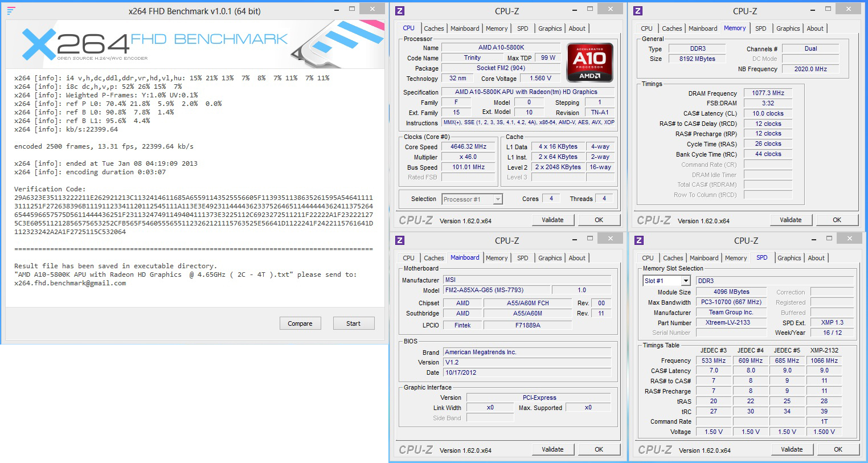The width and height of the screenshot is (868, 463).
Task: Go to CPU tab in the CPU-Z SPD window
Action: (648, 258)
